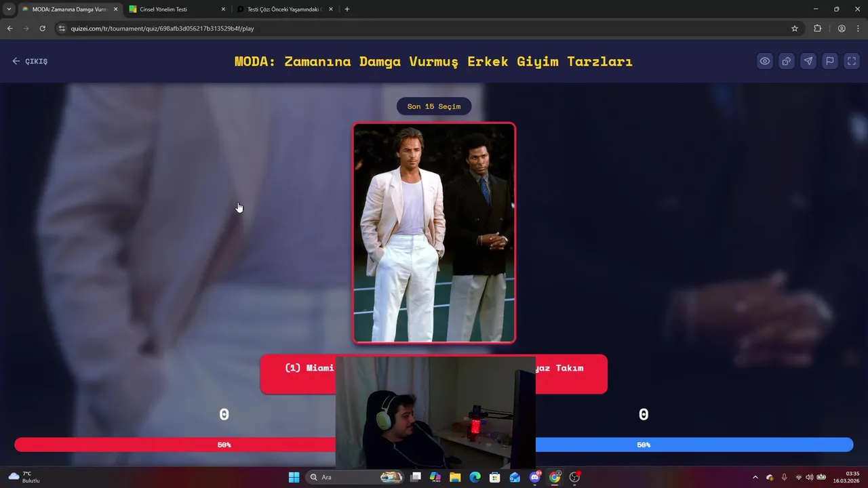Viewport: 868px width, 488px height.
Task: Open OBS Studio from taskbar
Action: tap(575, 477)
